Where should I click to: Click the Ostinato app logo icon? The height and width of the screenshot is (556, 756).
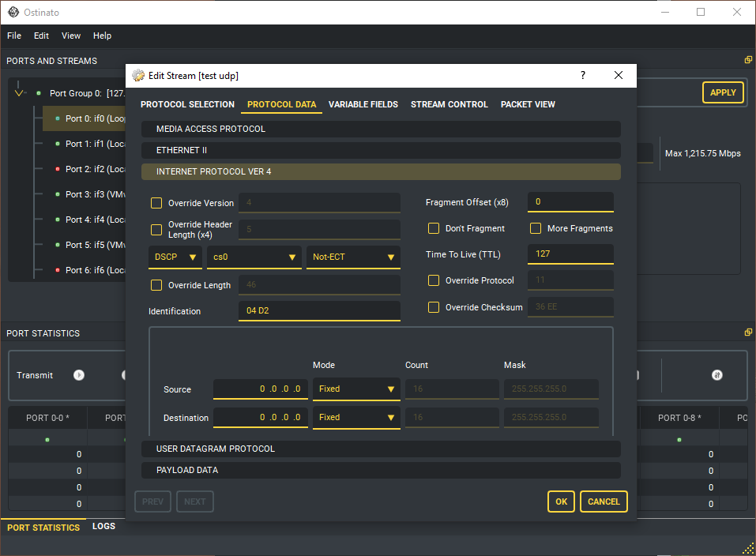[x=13, y=13]
